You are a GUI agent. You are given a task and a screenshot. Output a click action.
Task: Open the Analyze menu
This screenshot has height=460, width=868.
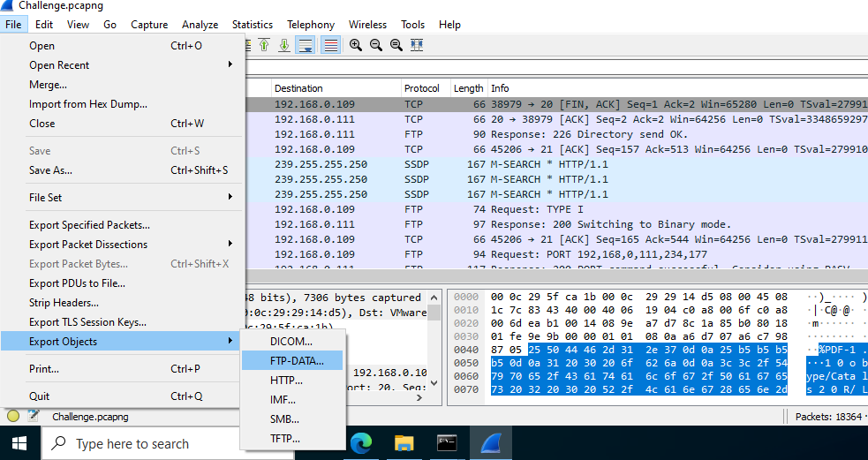tap(200, 25)
